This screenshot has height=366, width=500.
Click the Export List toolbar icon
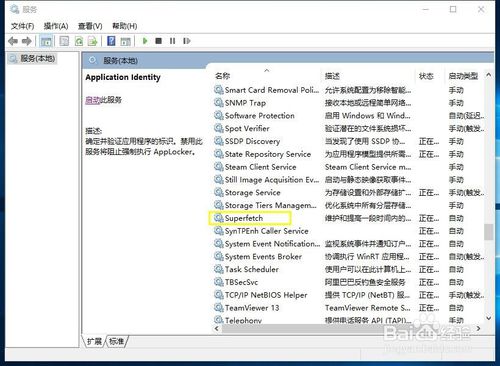pos(92,41)
